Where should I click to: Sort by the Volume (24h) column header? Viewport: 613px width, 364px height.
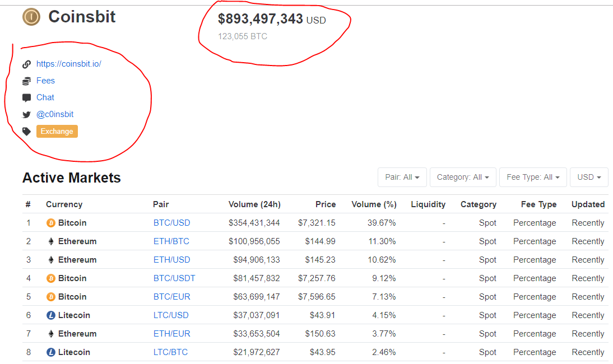click(x=254, y=204)
